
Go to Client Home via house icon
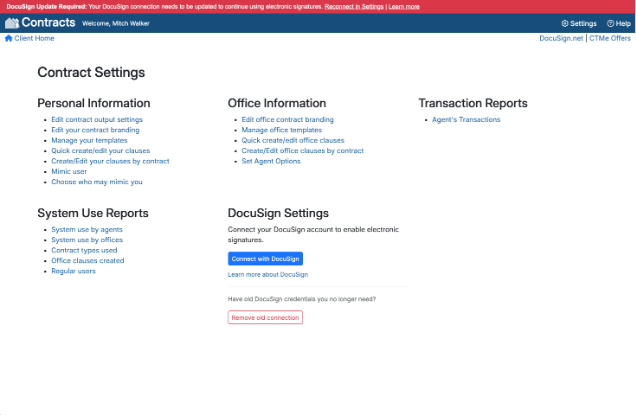click(9, 38)
